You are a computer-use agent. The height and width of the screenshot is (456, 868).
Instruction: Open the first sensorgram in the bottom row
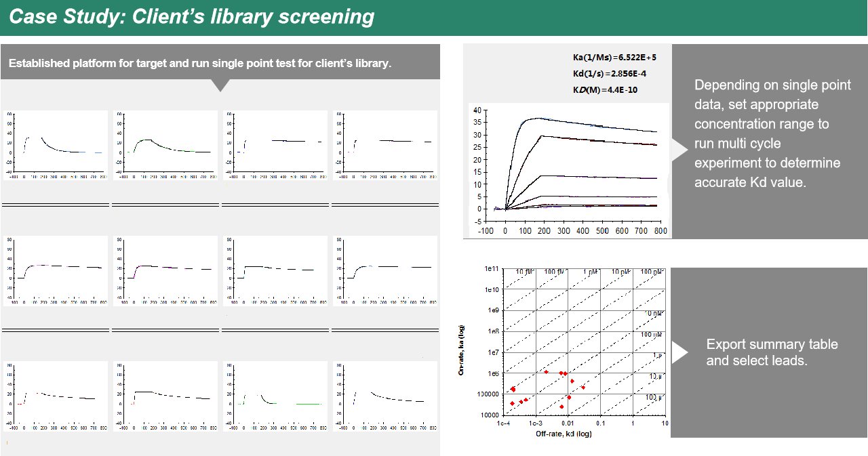tap(56, 396)
